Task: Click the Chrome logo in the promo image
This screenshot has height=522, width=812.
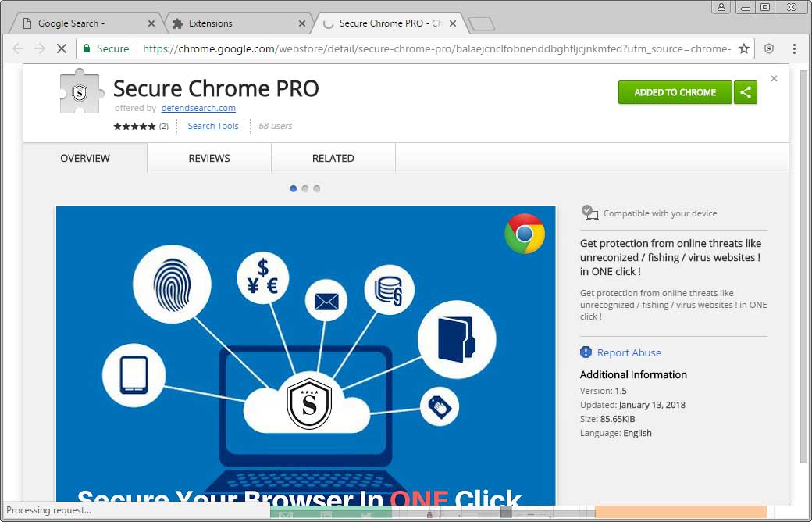Action: pos(525,234)
